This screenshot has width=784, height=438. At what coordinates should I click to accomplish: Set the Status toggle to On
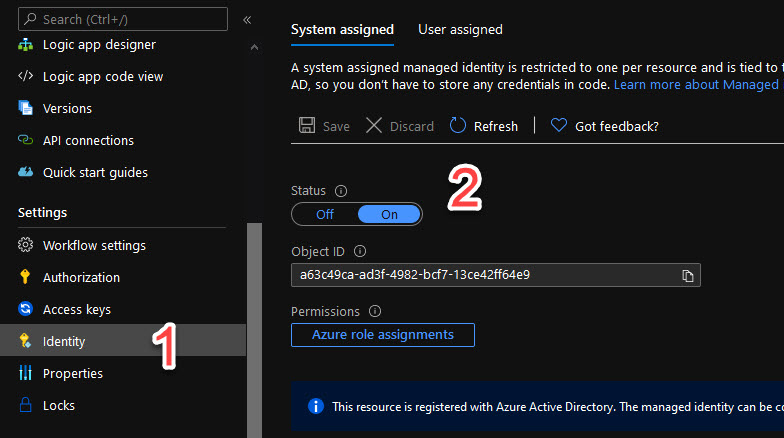(x=389, y=214)
